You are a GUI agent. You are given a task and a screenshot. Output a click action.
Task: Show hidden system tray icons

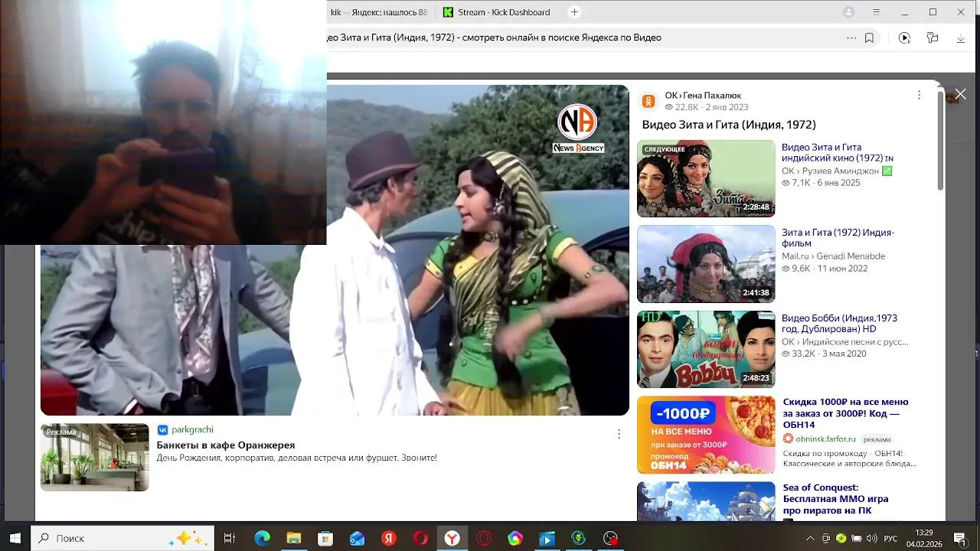tap(810, 538)
